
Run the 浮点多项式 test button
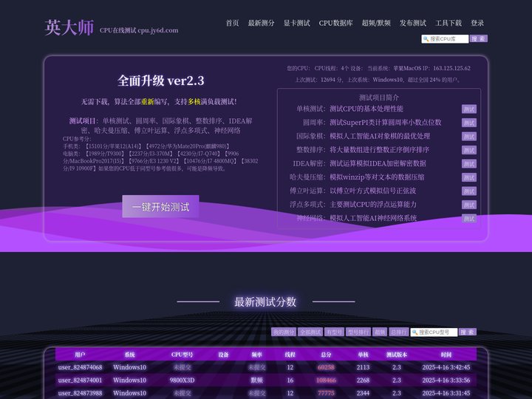pyautogui.click(x=469, y=205)
